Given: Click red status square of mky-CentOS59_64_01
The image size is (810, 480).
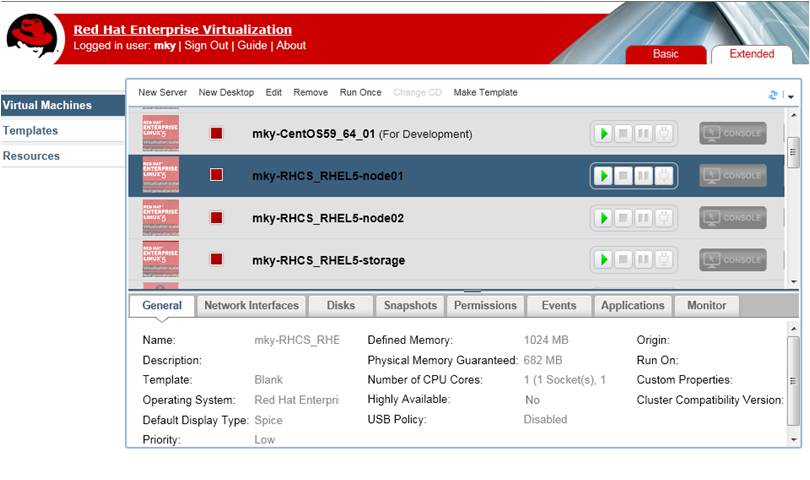Looking at the screenshot, I should [216, 133].
